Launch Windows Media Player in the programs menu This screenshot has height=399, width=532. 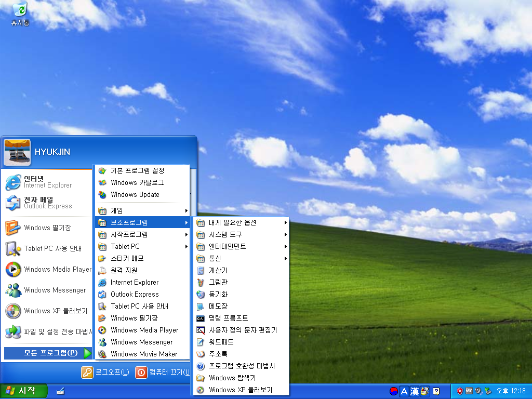(x=142, y=330)
